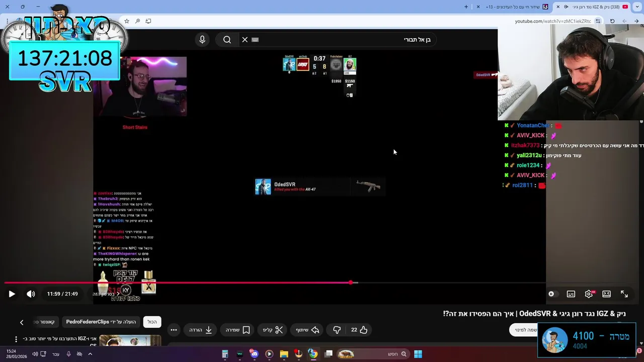Download video with הורדה button
This screenshot has height=362, width=644.
pyautogui.click(x=201, y=330)
